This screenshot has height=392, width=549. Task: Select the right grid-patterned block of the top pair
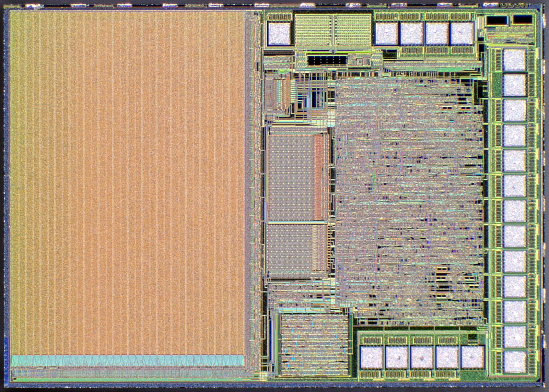pyautogui.click(x=353, y=30)
